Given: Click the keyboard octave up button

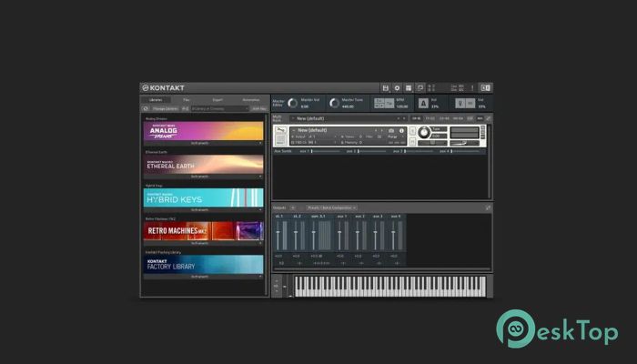Looking at the screenshot, I should point(277,280).
